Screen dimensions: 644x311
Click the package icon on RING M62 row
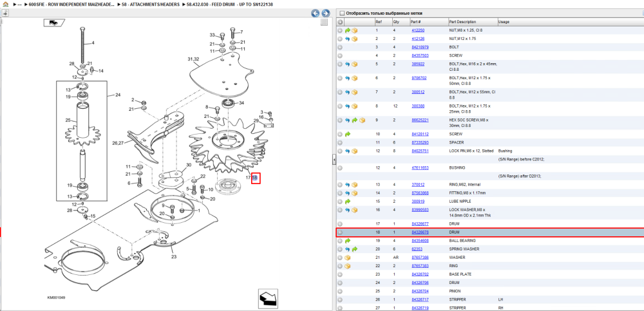354,185
